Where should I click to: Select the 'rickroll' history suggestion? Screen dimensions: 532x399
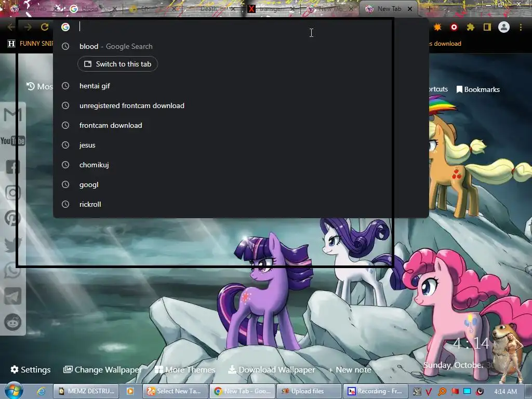click(x=241, y=204)
